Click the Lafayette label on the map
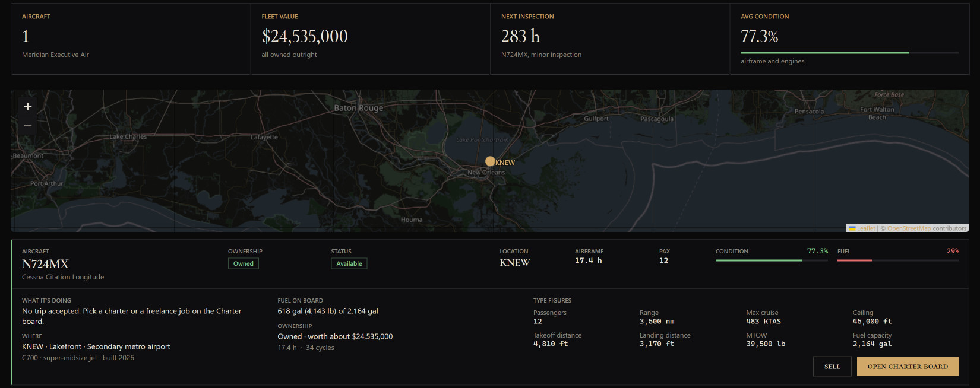The image size is (980, 388). point(264,137)
